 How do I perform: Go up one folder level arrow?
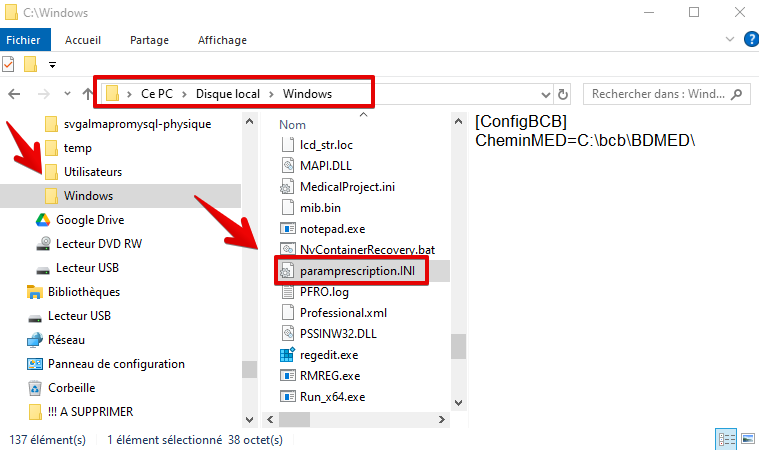[x=87, y=94]
